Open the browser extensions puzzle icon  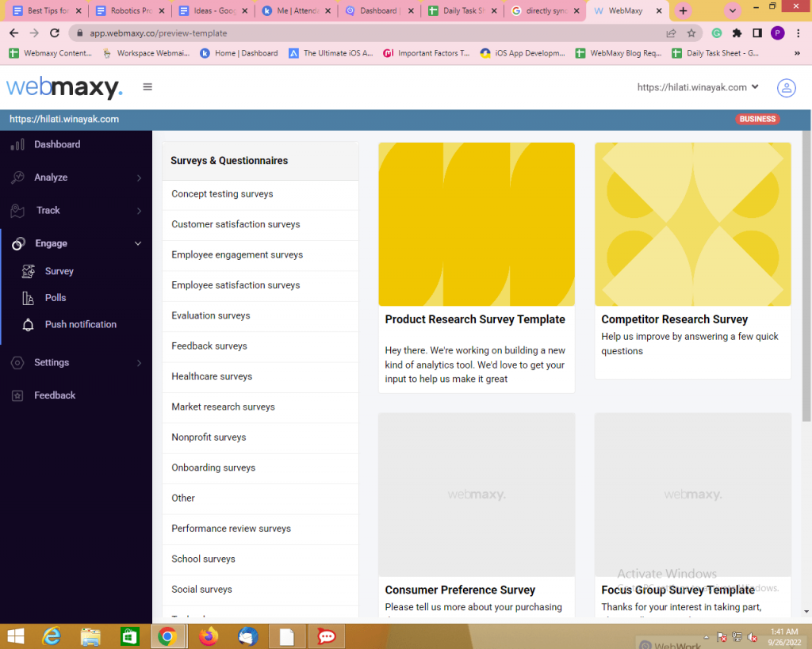tap(737, 33)
